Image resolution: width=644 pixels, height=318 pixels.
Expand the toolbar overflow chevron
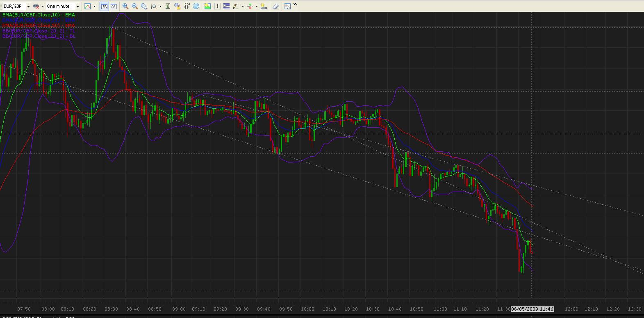[x=295, y=5]
